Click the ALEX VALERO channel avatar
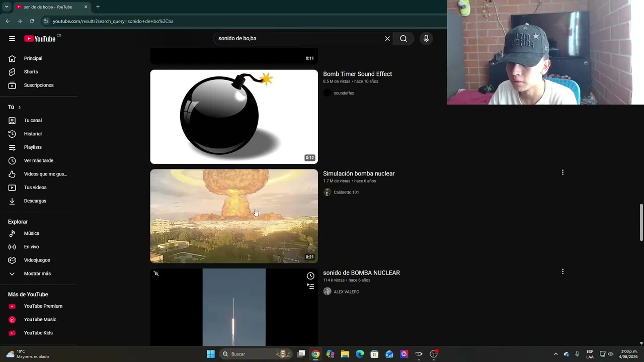This screenshot has width=644, height=362. tap(327, 292)
